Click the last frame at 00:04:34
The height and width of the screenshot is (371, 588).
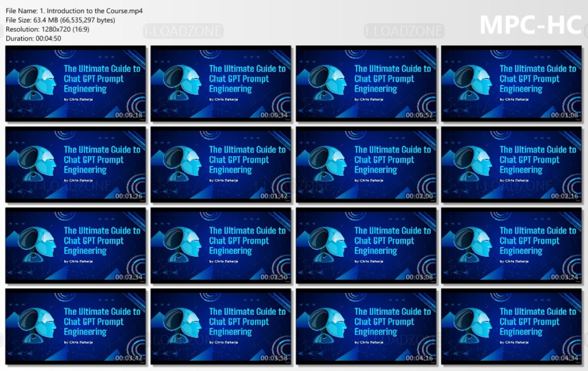pyautogui.click(x=511, y=327)
